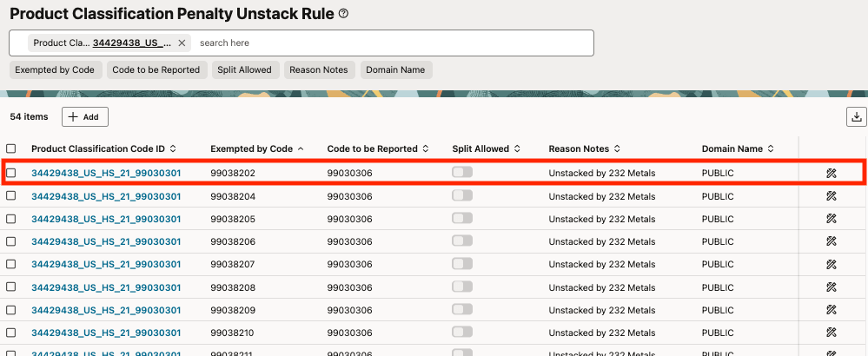Toggle Split Allowed for row 99038207
Image resolution: width=868 pixels, height=356 pixels.
[462, 264]
